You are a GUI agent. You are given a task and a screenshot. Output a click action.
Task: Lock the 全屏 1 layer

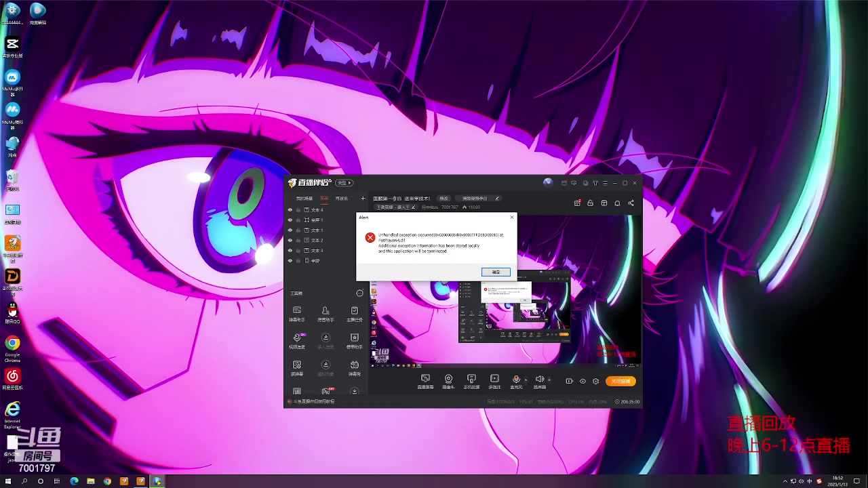click(x=298, y=220)
